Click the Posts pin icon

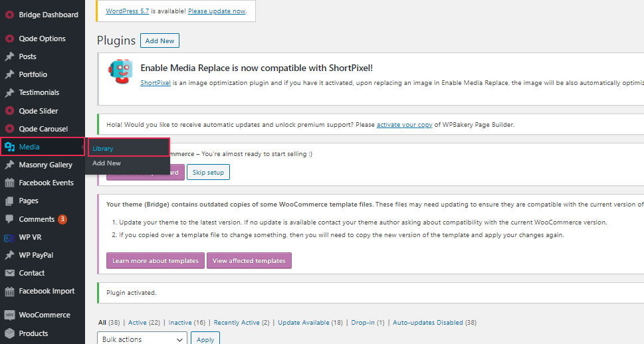click(x=9, y=56)
